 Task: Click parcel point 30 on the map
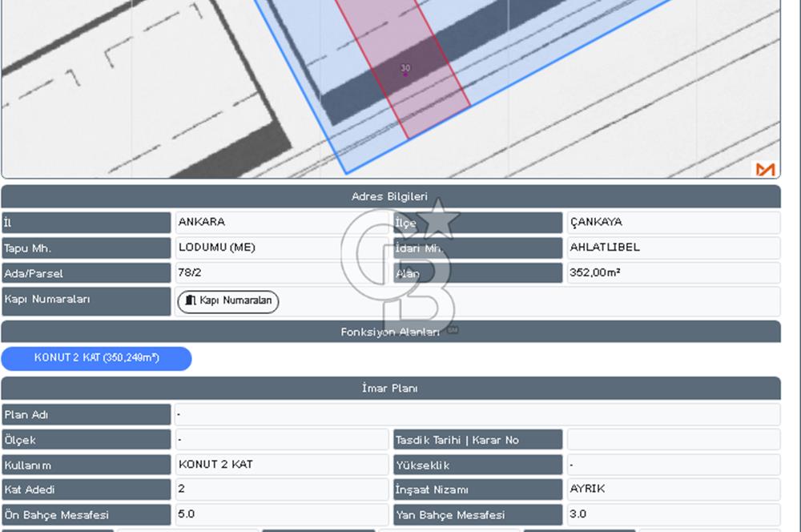click(405, 74)
